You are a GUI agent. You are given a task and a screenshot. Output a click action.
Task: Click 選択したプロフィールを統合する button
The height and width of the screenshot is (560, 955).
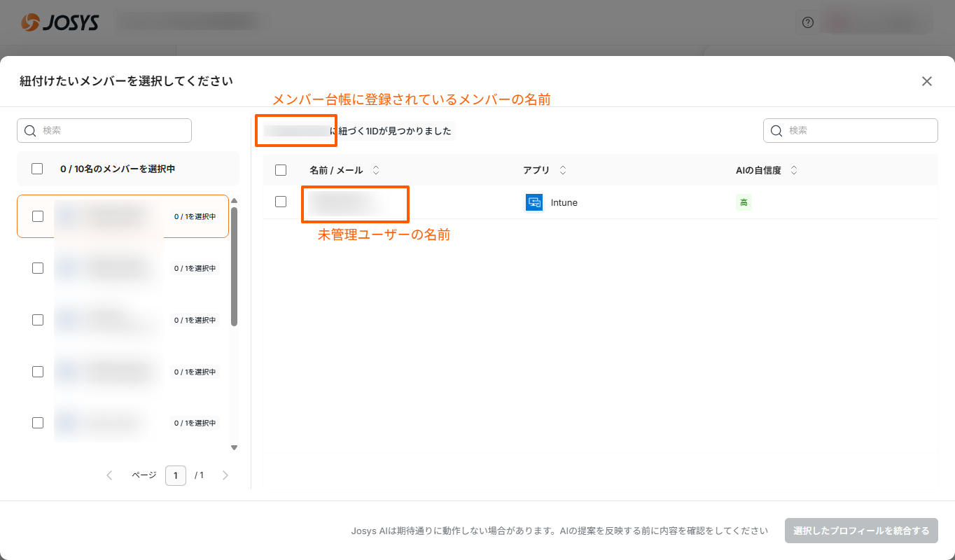tap(861, 531)
